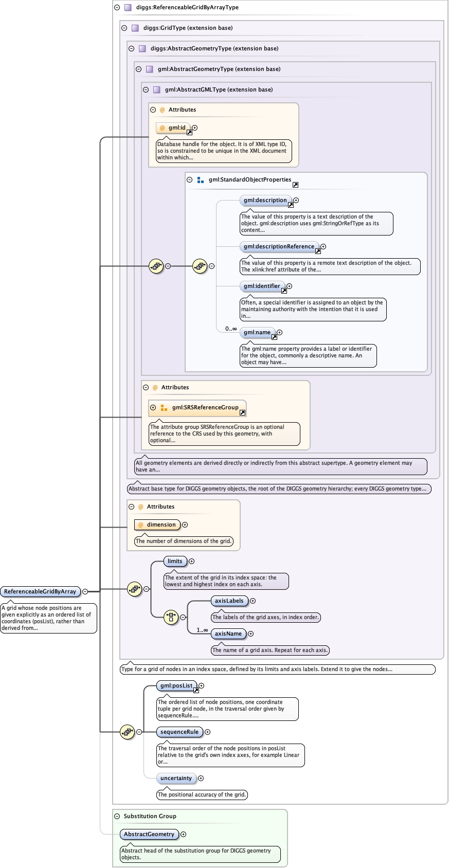The height and width of the screenshot is (868, 449).
Task: Click the type icon of gml:AbstractGMLType
Action: pos(157,90)
